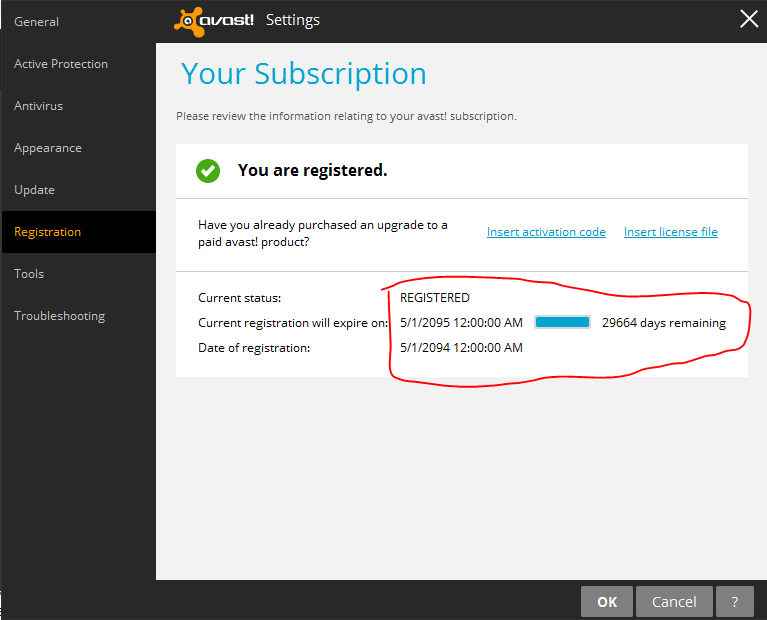Image resolution: width=767 pixels, height=620 pixels.
Task: Click the 'Your Subscription' heading
Action: pyautogui.click(x=304, y=74)
